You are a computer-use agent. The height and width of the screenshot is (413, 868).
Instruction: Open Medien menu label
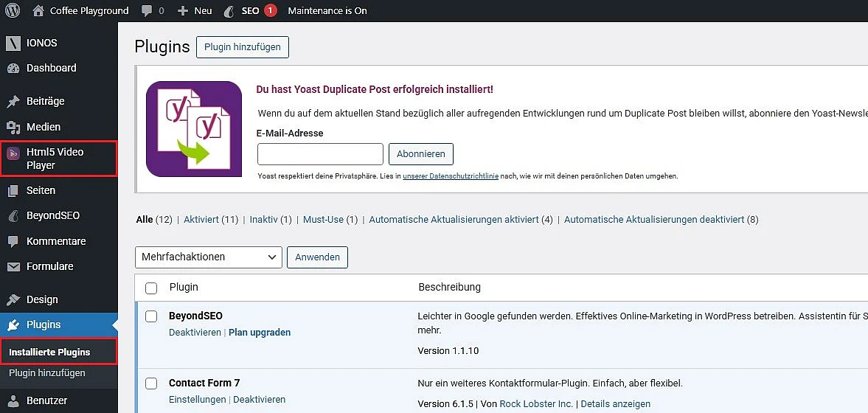pyautogui.click(x=44, y=127)
